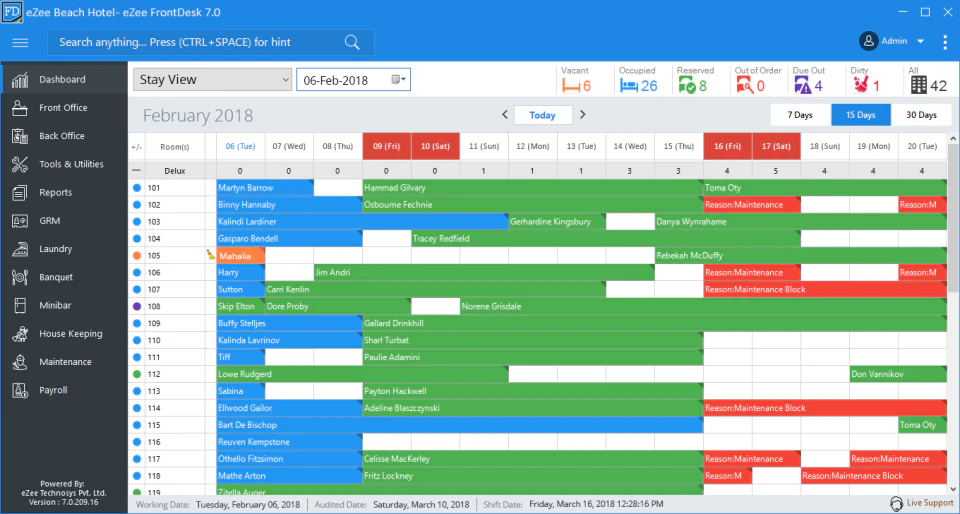Switch to 15 Days view
The width and height of the screenshot is (960, 514).
point(861,115)
